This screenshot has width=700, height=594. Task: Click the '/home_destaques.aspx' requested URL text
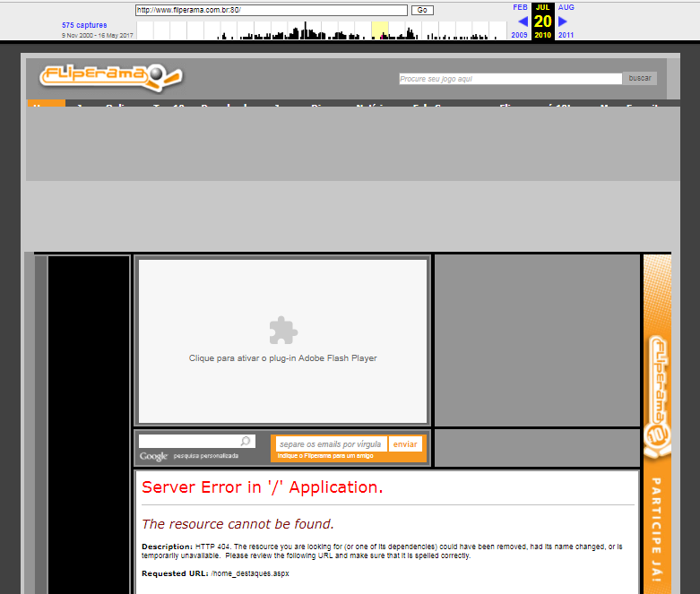click(x=250, y=573)
